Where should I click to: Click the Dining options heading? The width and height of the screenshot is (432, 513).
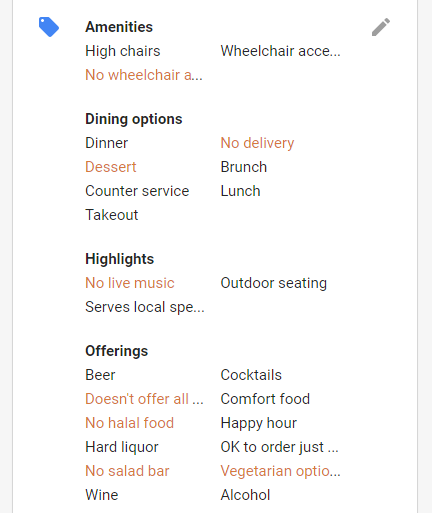click(x=134, y=119)
